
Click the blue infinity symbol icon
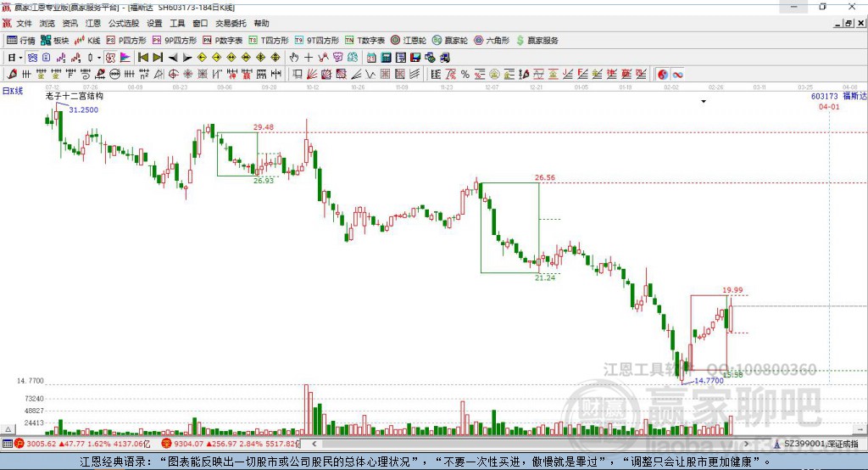(x=677, y=75)
